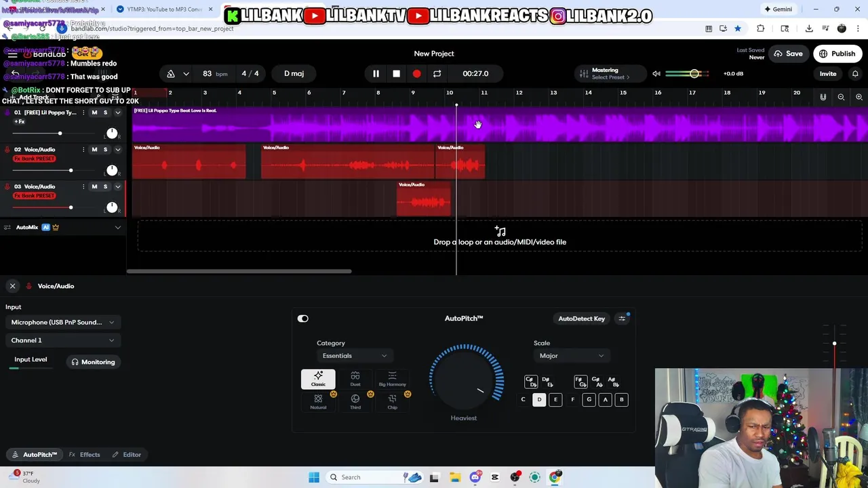This screenshot has width=868, height=488.
Task: Click the Save button
Action: point(788,54)
